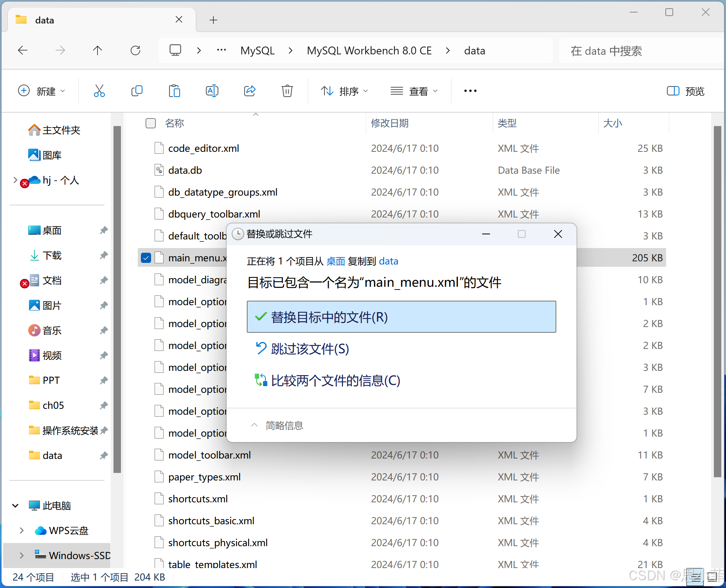The image size is (726, 588).
Task: Expand the hj personal OneDrive node
Action: pos(15,180)
